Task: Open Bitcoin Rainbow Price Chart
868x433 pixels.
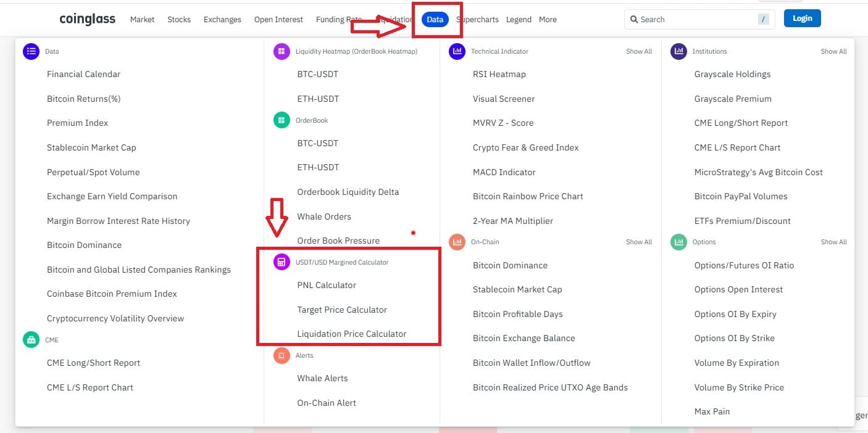Action: tap(528, 196)
